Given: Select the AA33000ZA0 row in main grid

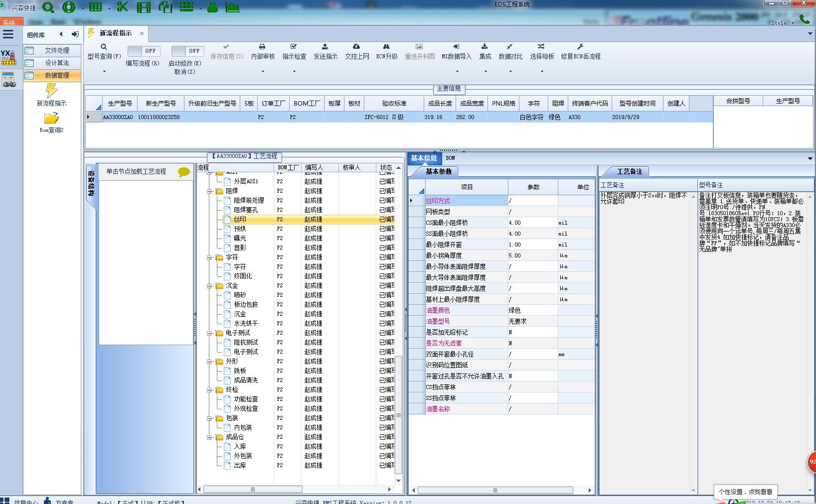Looking at the screenshot, I should click(x=399, y=117).
